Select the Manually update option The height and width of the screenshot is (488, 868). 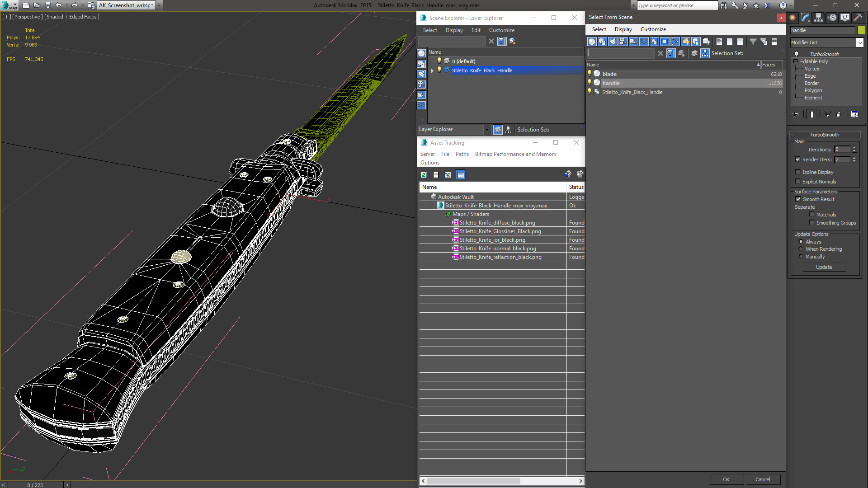[801, 257]
